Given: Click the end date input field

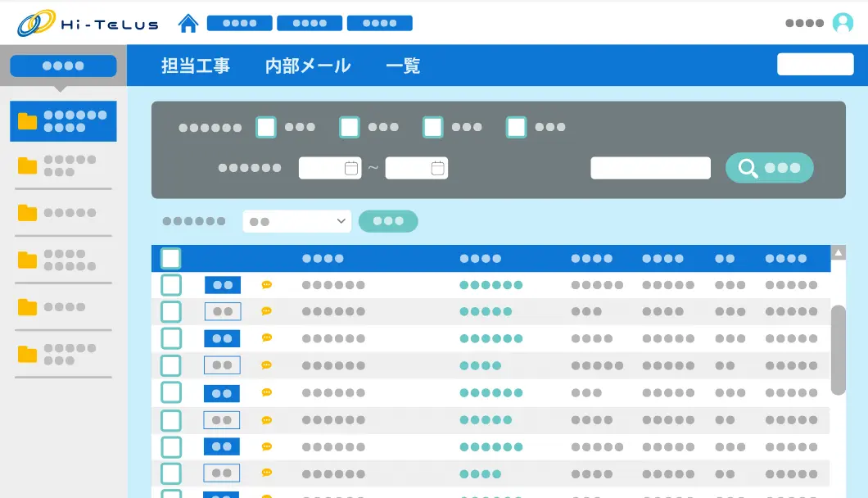Looking at the screenshot, I should (x=416, y=168).
